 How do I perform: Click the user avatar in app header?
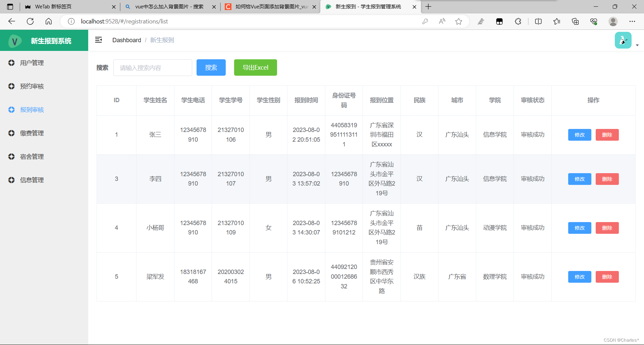pos(623,40)
